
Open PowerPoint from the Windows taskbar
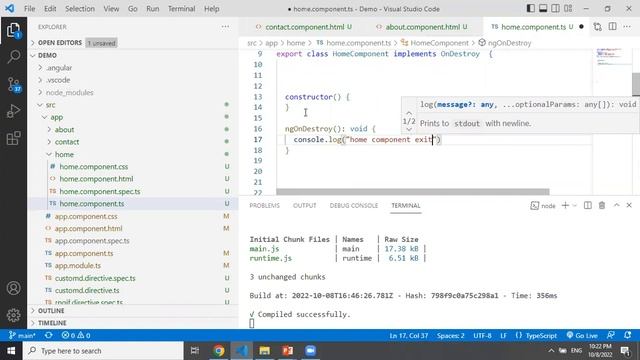pyautogui.click(x=287, y=351)
